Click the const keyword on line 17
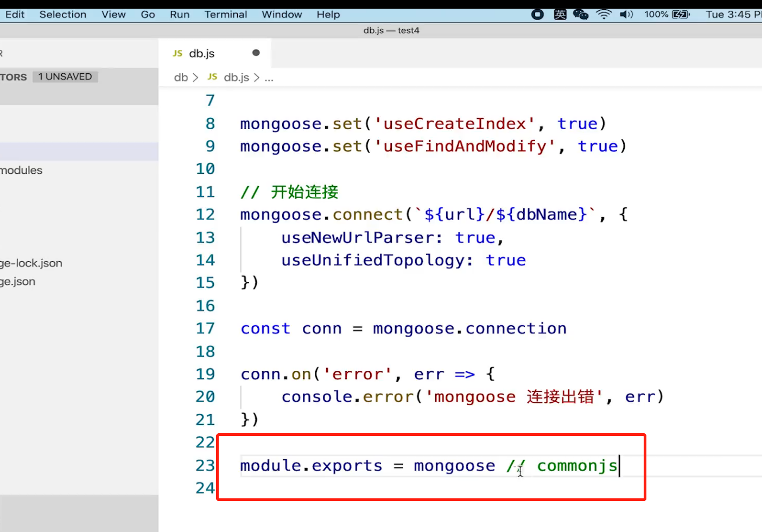 (x=265, y=329)
